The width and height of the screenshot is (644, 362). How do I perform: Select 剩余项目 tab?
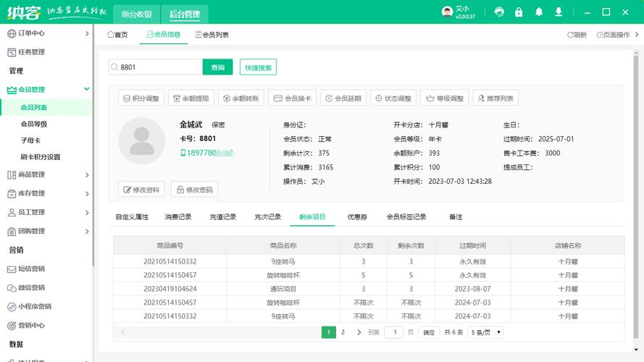tap(312, 217)
